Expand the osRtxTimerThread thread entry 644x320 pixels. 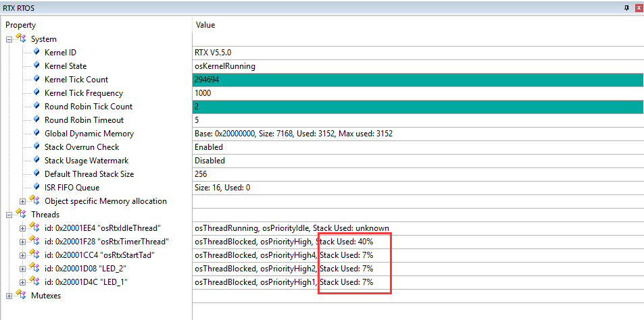tap(22, 242)
